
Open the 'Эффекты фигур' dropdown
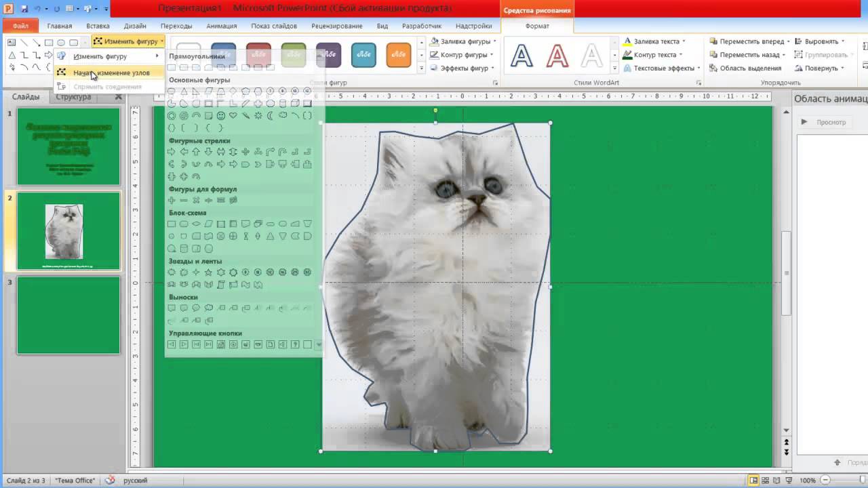462,68
